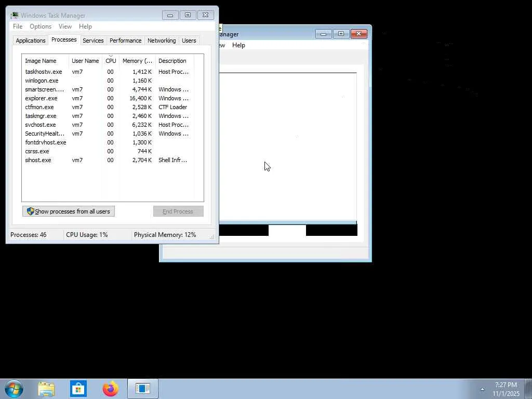
Task: Select the sihost.exe process row
Action: [108, 160]
